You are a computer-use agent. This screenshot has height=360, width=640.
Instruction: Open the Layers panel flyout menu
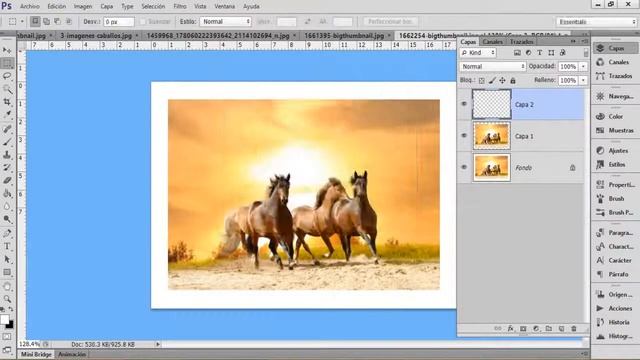pyautogui.click(x=584, y=41)
